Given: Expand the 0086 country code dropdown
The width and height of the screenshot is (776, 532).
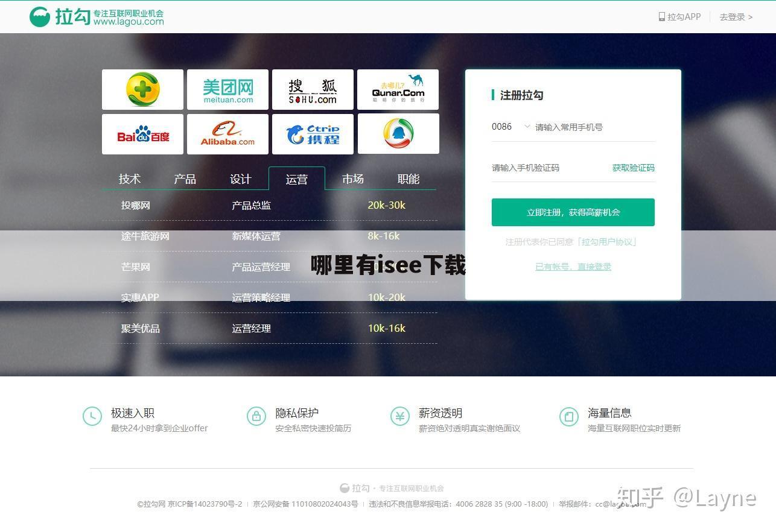Looking at the screenshot, I should pos(510,127).
